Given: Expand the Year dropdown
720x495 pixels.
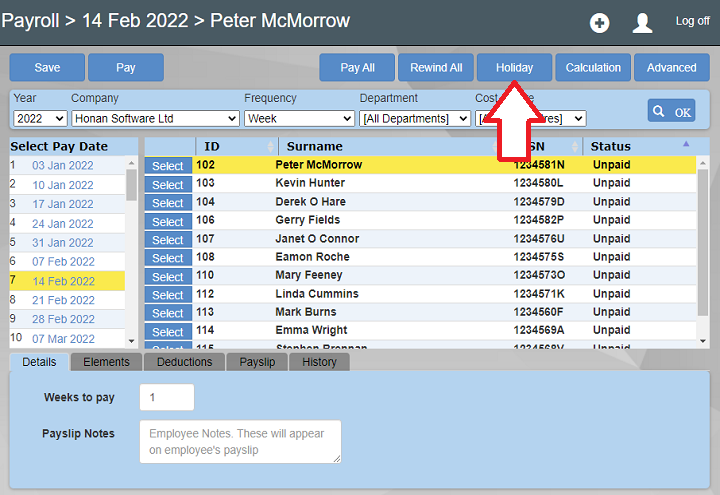Looking at the screenshot, I should coord(39,118).
